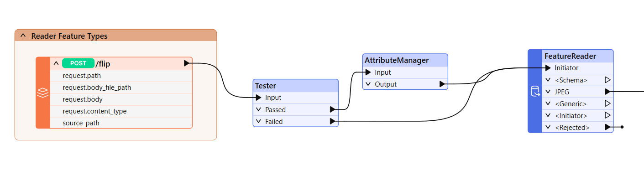The height and width of the screenshot is (170, 644).
Task: Expand the AttributeManager Output chevron
Action: [x=368, y=84]
